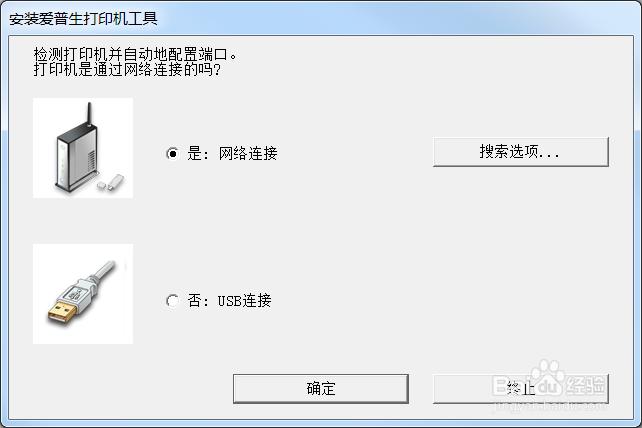Click the wireless router picture
Image resolution: width=642 pixels, height=428 pixels.
83,148
